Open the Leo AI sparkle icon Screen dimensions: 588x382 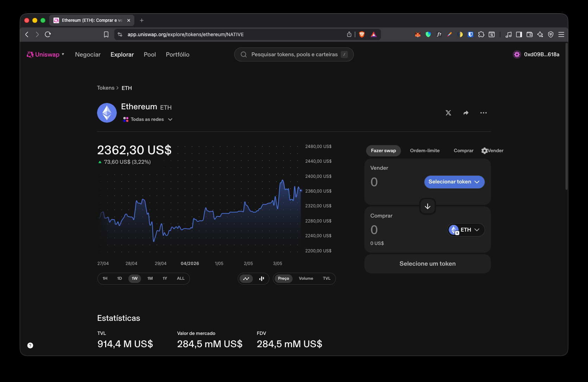coord(540,34)
